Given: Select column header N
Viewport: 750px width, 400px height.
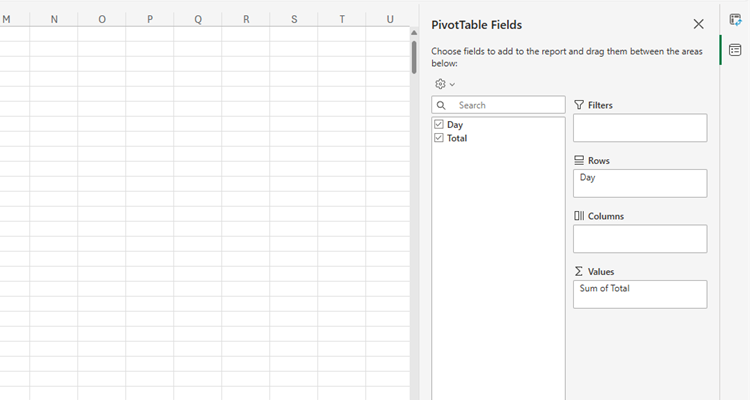Looking at the screenshot, I should [54, 19].
